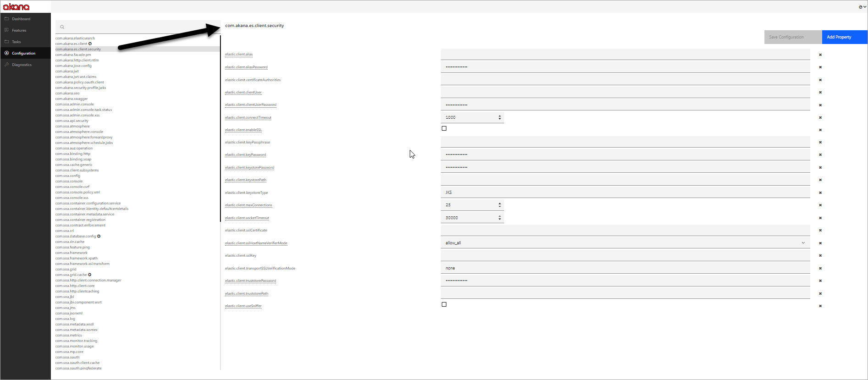Image resolution: width=868 pixels, height=380 pixels.
Task: Select com.soa.http.client.core category
Action: (x=75, y=286)
